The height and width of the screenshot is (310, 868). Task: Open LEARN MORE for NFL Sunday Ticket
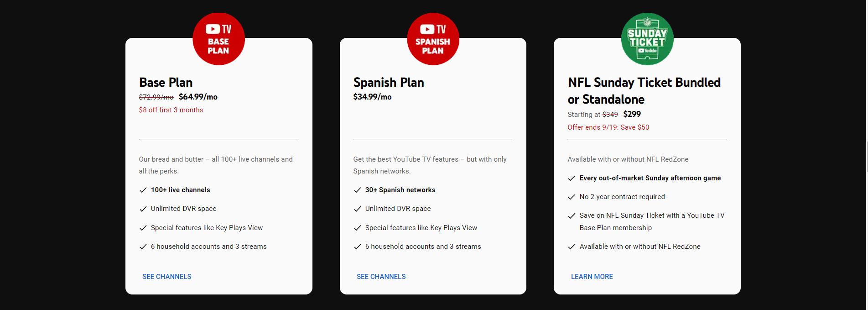[592, 276]
